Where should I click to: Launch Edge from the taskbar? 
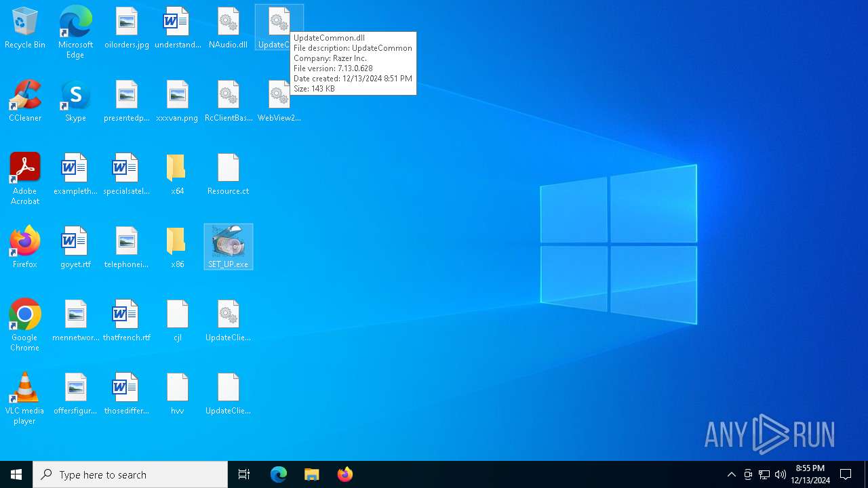pos(279,474)
